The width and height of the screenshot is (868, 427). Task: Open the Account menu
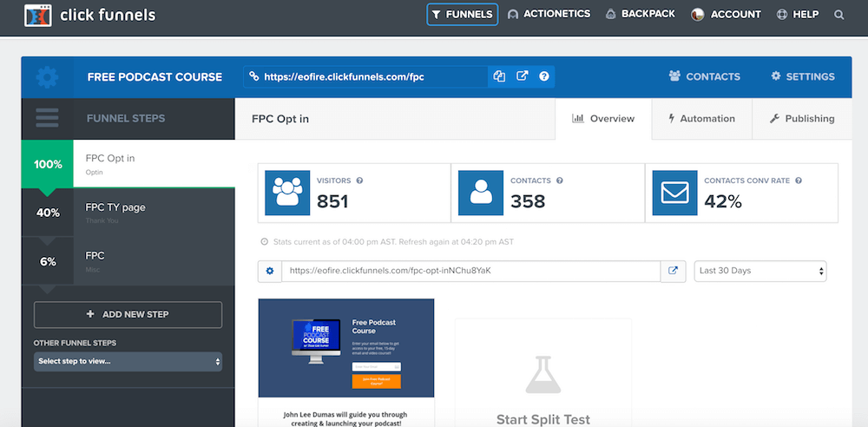[x=726, y=15]
